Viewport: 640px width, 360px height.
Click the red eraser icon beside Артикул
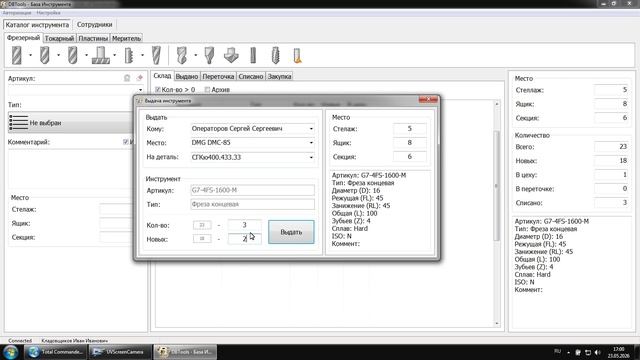(140, 78)
